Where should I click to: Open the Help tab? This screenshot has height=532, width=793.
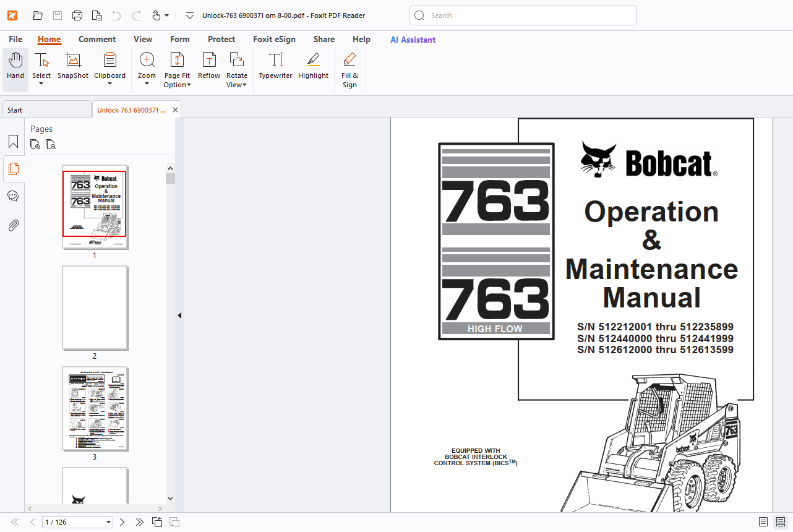[361, 39]
